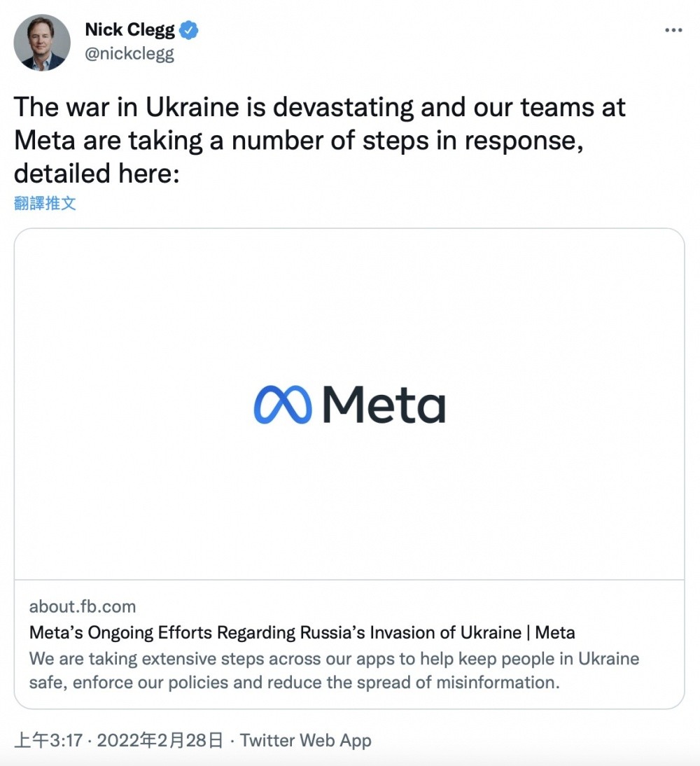Click the blue verified checkmark badge
Image resolution: width=700 pixels, height=766 pixels.
[x=189, y=30]
